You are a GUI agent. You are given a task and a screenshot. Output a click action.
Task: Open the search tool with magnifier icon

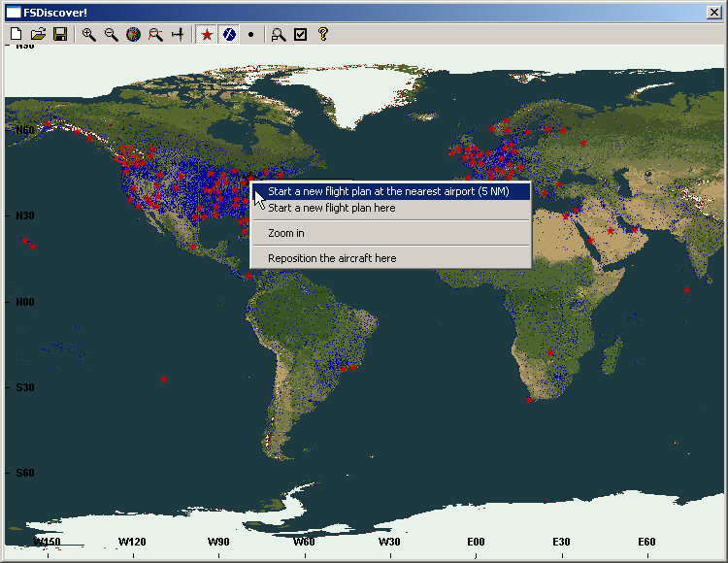coord(279,34)
